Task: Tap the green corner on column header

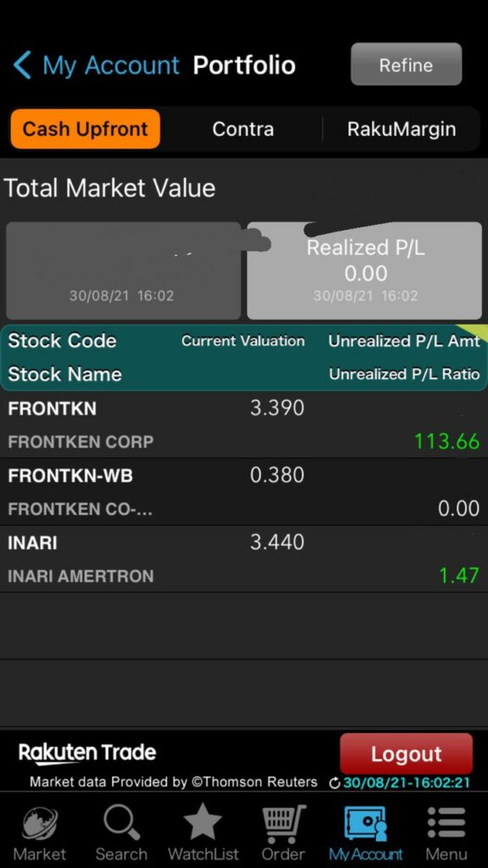Action: tap(478, 332)
